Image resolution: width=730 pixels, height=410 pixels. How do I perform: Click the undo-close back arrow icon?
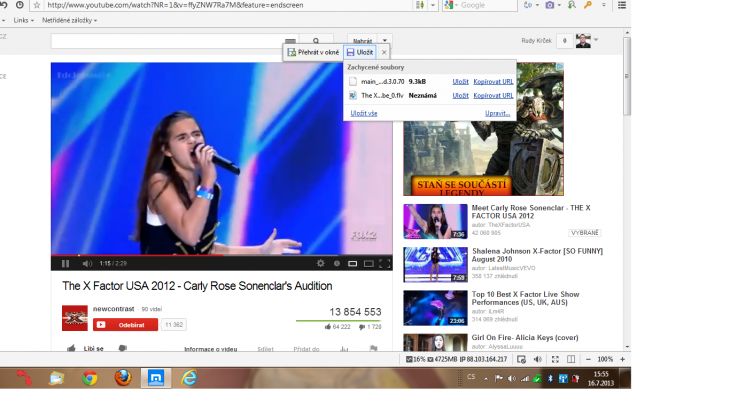coord(4,5)
